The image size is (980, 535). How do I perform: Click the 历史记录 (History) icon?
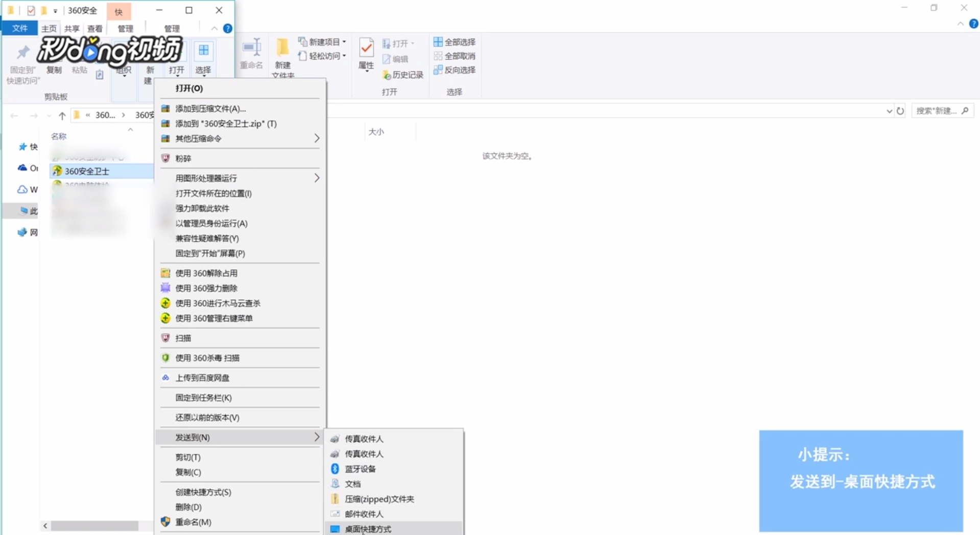point(403,75)
